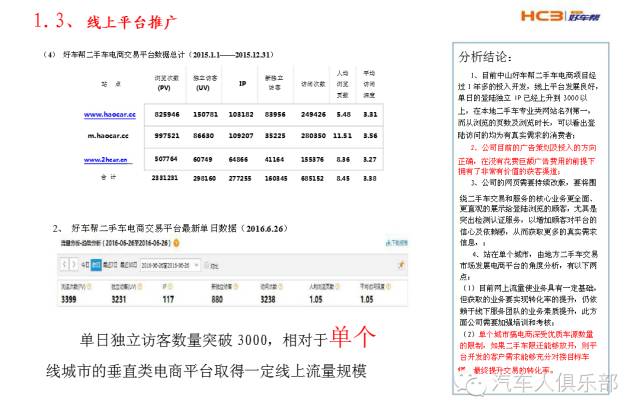Viewport: 640px width, 416px height.
Task: Click the total IP value 277255
Action: coord(240,178)
